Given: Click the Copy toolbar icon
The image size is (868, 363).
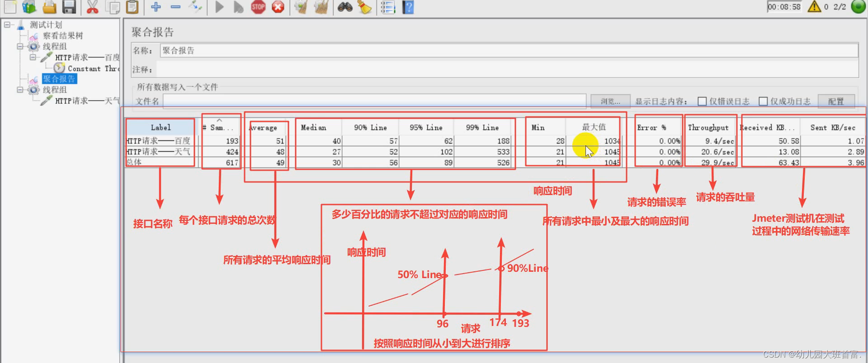Looking at the screenshot, I should 112,6.
